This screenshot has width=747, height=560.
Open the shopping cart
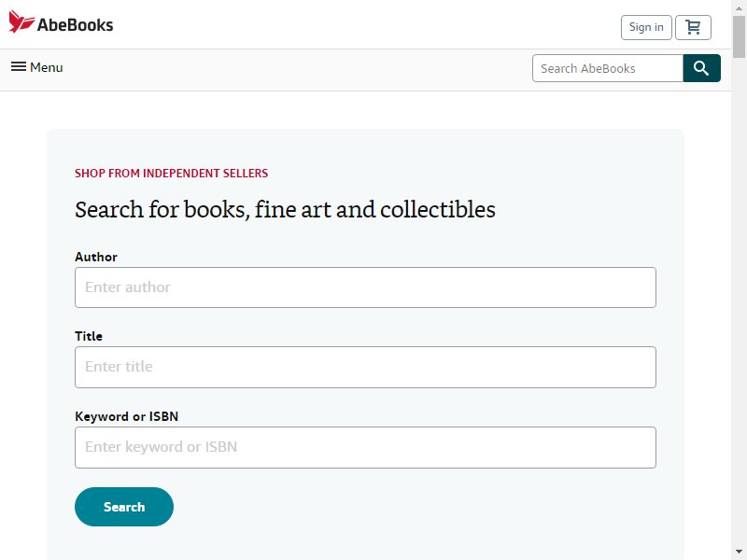tap(693, 28)
